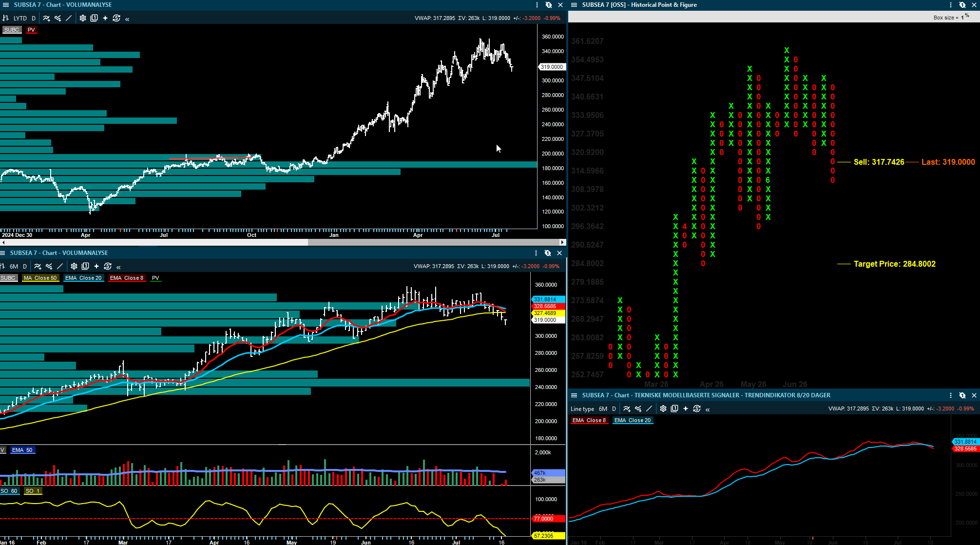Add comparison overlay in top-left chart toolbar
980x545 pixels.
point(58,18)
